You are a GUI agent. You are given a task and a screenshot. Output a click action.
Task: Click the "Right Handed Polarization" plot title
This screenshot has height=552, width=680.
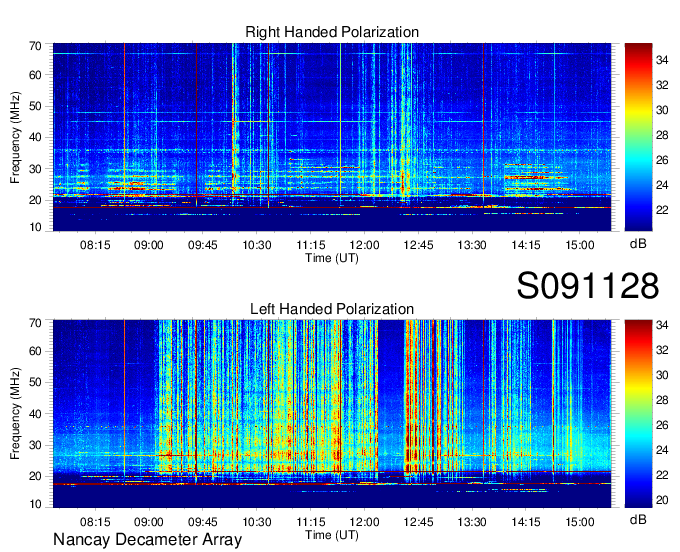(332, 32)
